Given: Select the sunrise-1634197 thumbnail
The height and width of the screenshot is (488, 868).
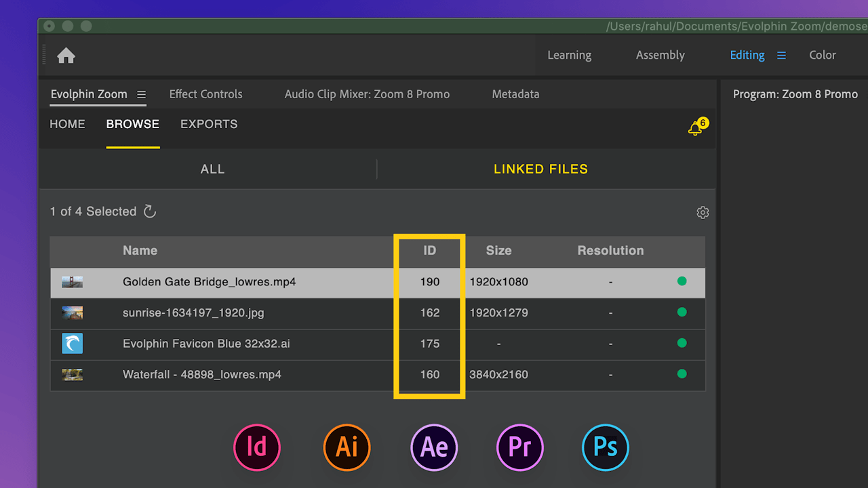Looking at the screenshot, I should point(72,312).
